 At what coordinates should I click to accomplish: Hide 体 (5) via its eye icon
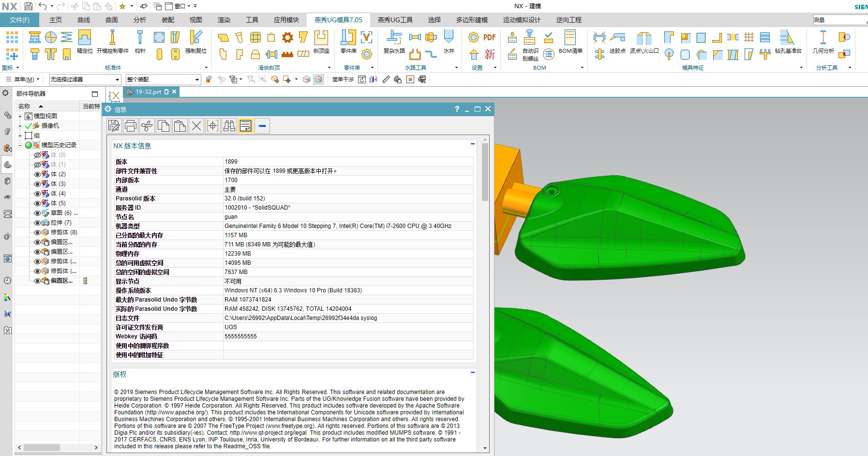(x=37, y=203)
